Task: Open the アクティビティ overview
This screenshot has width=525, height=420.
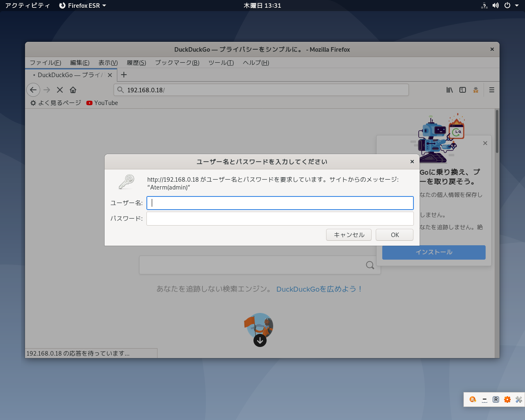Action: (x=27, y=5)
